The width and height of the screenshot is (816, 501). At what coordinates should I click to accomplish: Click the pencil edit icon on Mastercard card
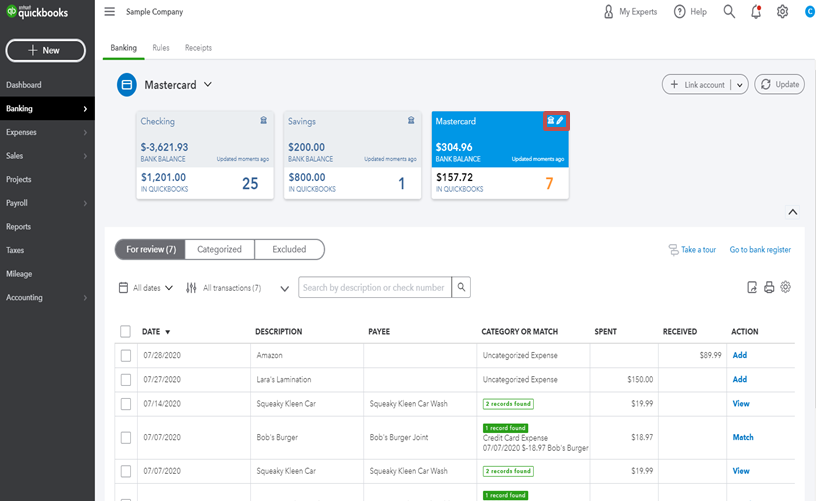pyautogui.click(x=560, y=120)
